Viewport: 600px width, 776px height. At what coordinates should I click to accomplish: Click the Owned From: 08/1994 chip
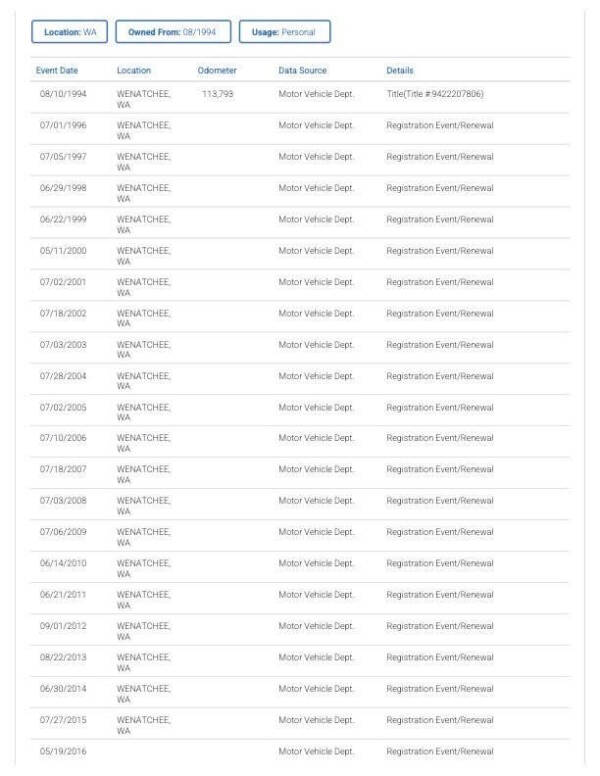click(x=174, y=32)
